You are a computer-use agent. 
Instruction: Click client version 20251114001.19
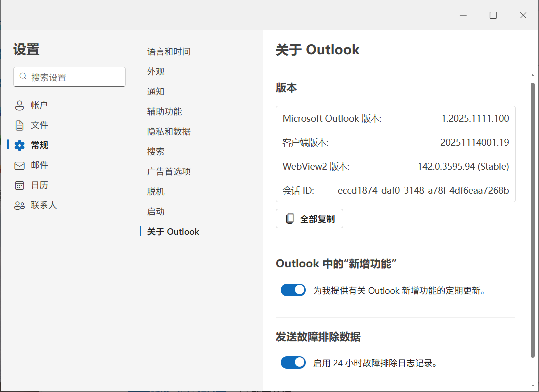pos(475,142)
